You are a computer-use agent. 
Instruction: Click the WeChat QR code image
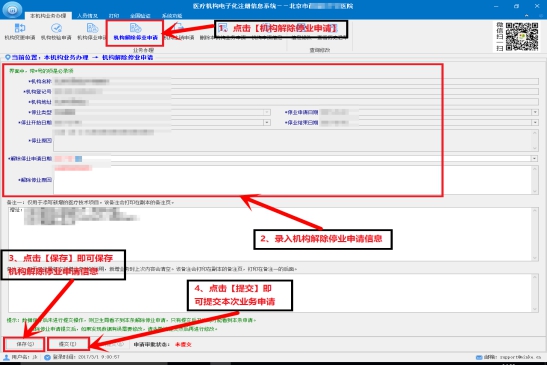pyautogui.click(x=522, y=37)
